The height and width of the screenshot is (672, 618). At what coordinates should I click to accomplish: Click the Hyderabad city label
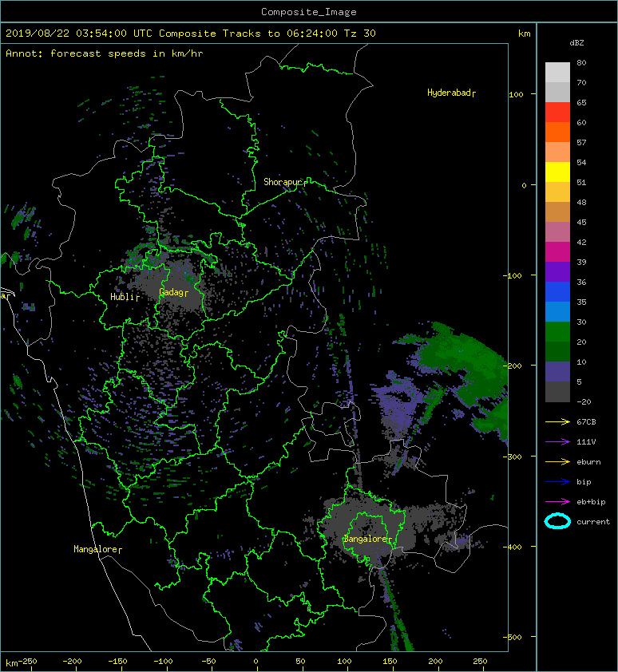point(451,93)
